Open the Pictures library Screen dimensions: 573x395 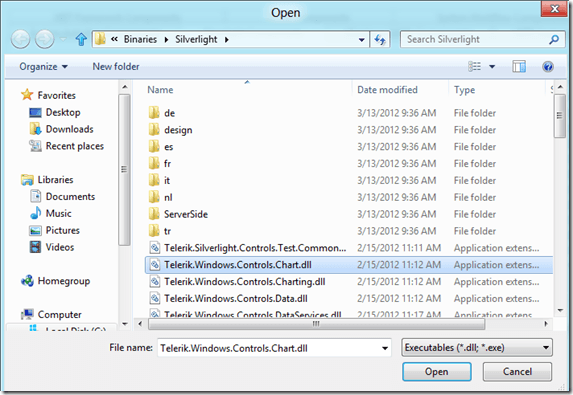62,230
